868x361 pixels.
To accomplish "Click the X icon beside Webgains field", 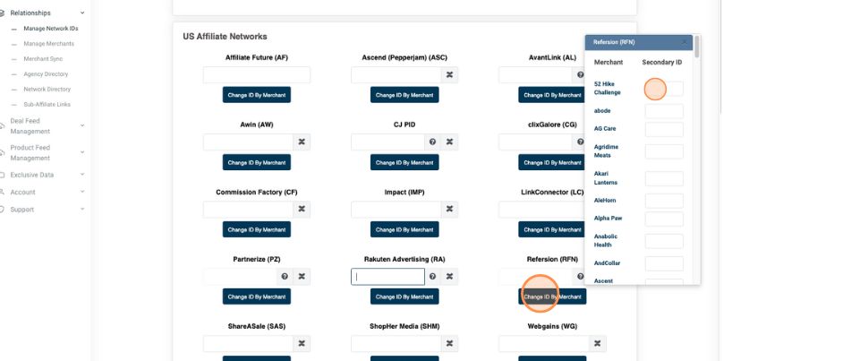I will click(598, 343).
